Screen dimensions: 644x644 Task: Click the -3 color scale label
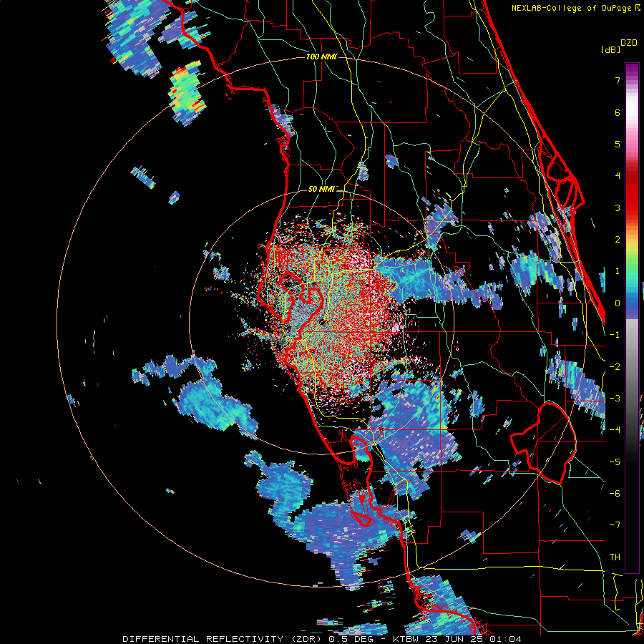(x=615, y=399)
